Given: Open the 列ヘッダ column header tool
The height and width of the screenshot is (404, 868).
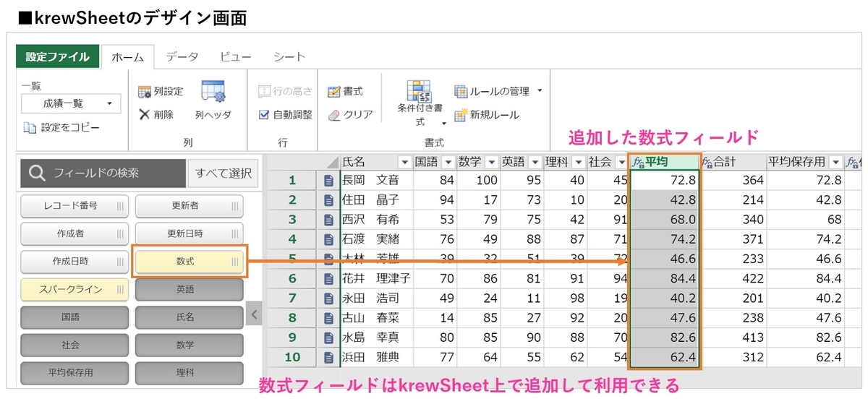Looking at the screenshot, I should point(213,100).
